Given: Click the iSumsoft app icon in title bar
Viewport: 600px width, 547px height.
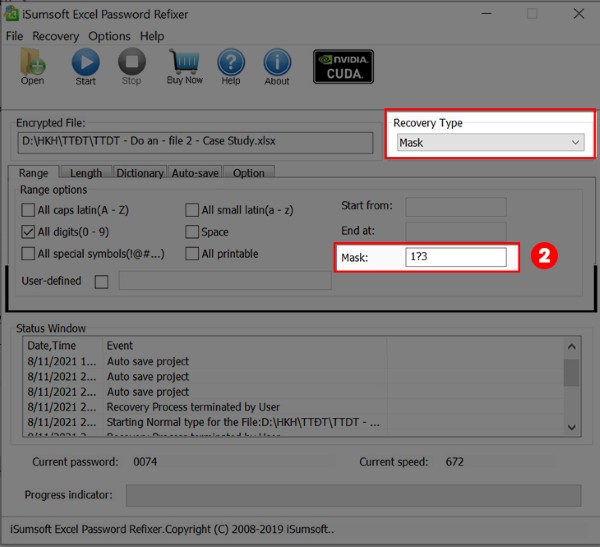Looking at the screenshot, I should [x=13, y=14].
